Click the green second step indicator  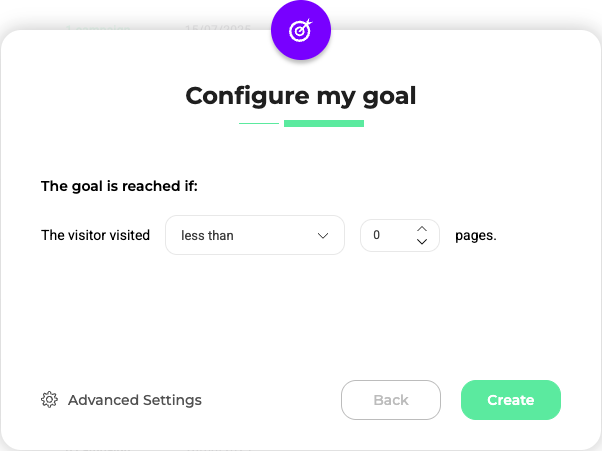click(324, 124)
